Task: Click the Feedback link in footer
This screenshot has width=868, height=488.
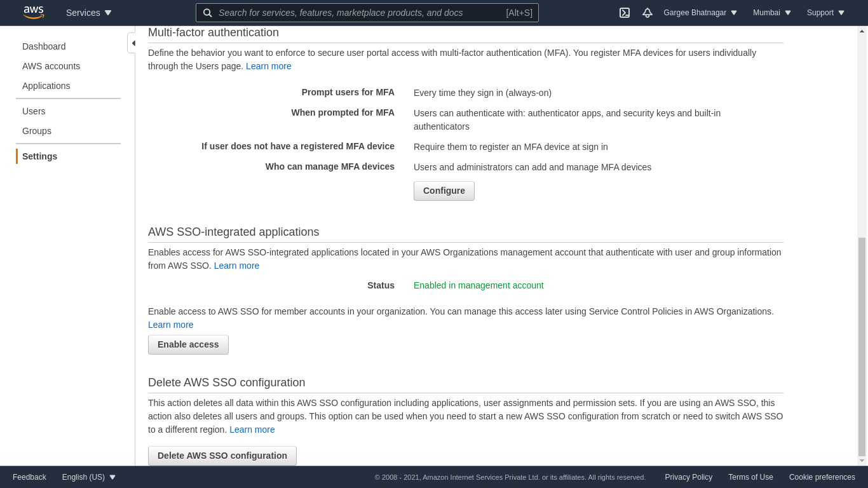Action: (29, 477)
